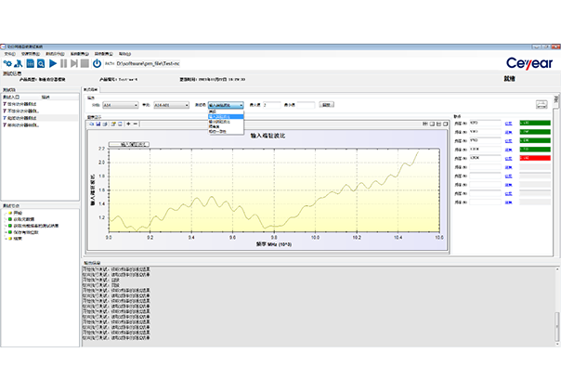Image resolution: width=561 pixels, height=392 pixels.
Task: Click the save disk icon in the chart toolbar
Action: click(98, 124)
